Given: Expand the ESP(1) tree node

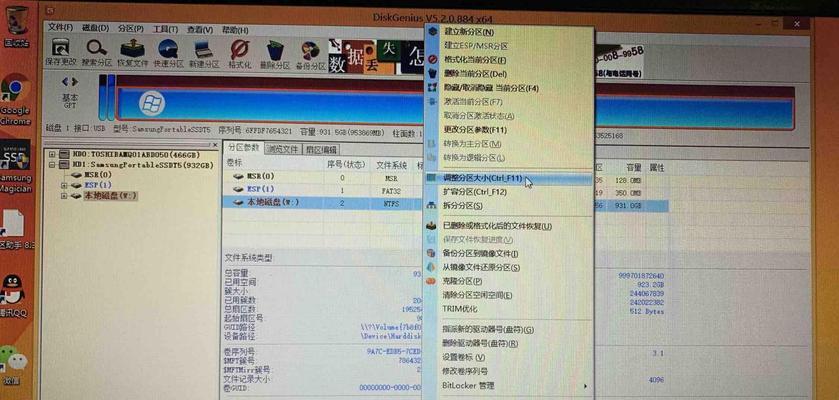Looking at the screenshot, I should coord(64,185).
